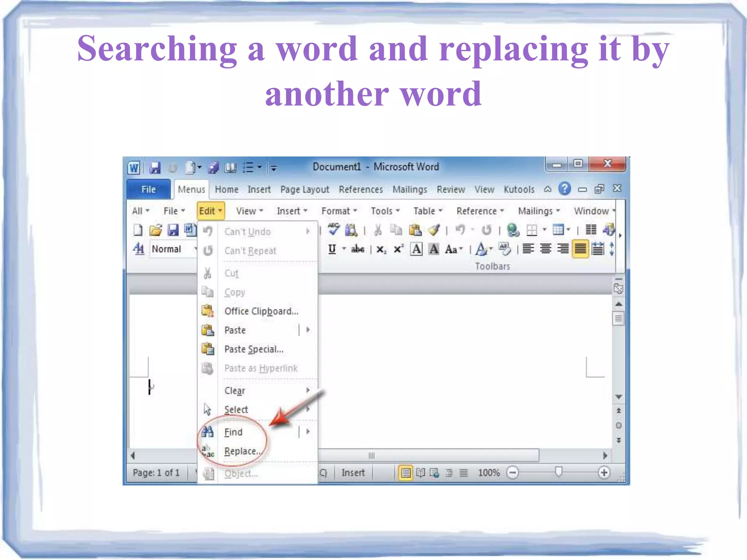Click the blue Help question mark icon
The width and height of the screenshot is (747, 560).
click(564, 189)
